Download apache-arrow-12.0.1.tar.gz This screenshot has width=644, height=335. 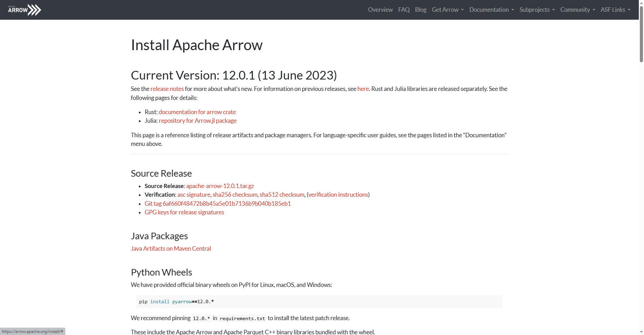220,186
